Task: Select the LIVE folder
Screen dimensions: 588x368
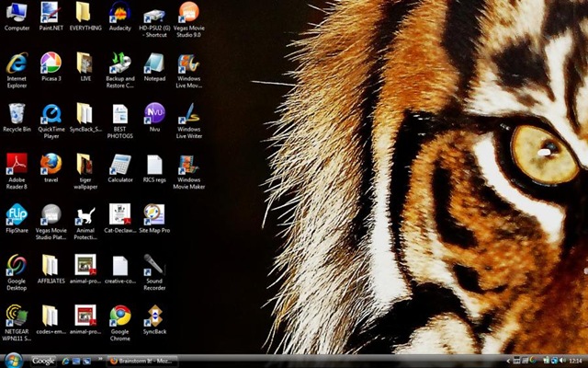Action: coord(85,67)
